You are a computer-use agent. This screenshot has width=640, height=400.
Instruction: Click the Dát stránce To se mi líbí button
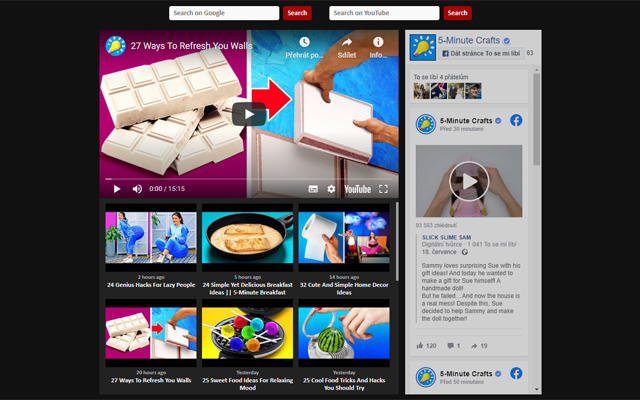481,53
